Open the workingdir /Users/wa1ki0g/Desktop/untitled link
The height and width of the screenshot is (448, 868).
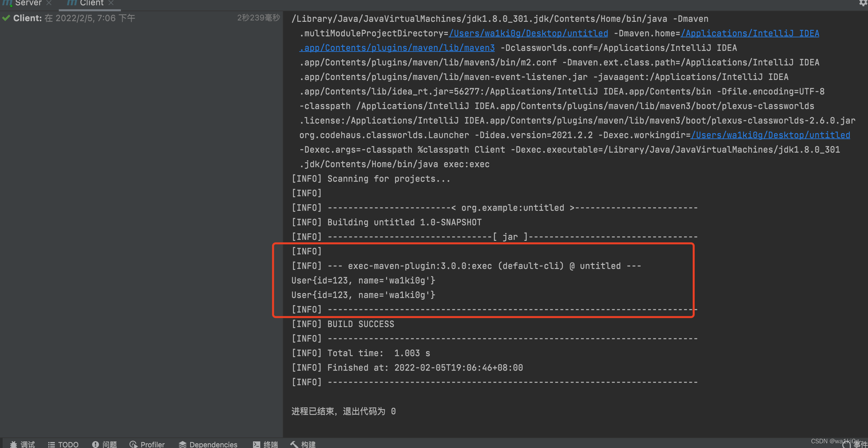click(x=770, y=135)
